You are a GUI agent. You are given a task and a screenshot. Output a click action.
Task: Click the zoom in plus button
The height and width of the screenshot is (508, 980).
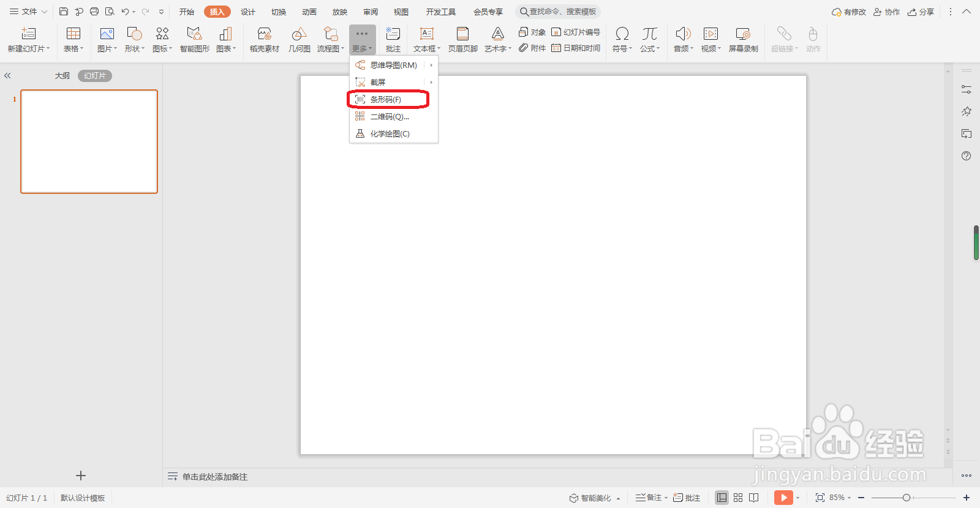point(967,498)
